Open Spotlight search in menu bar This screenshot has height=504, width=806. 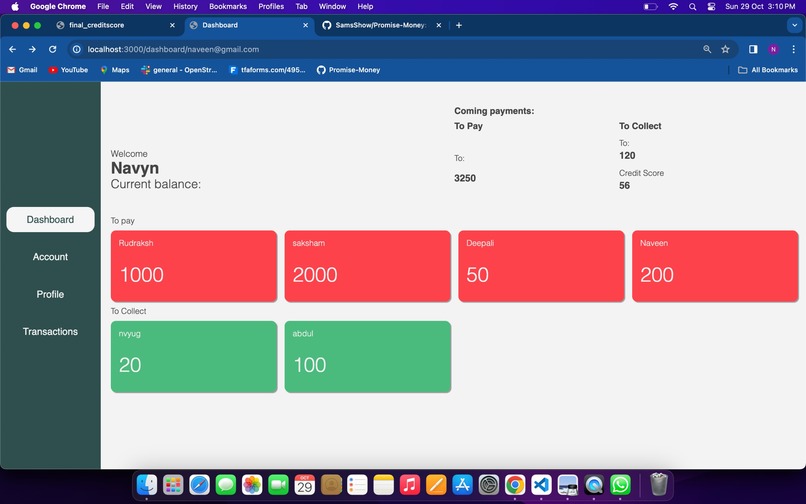tap(692, 6)
